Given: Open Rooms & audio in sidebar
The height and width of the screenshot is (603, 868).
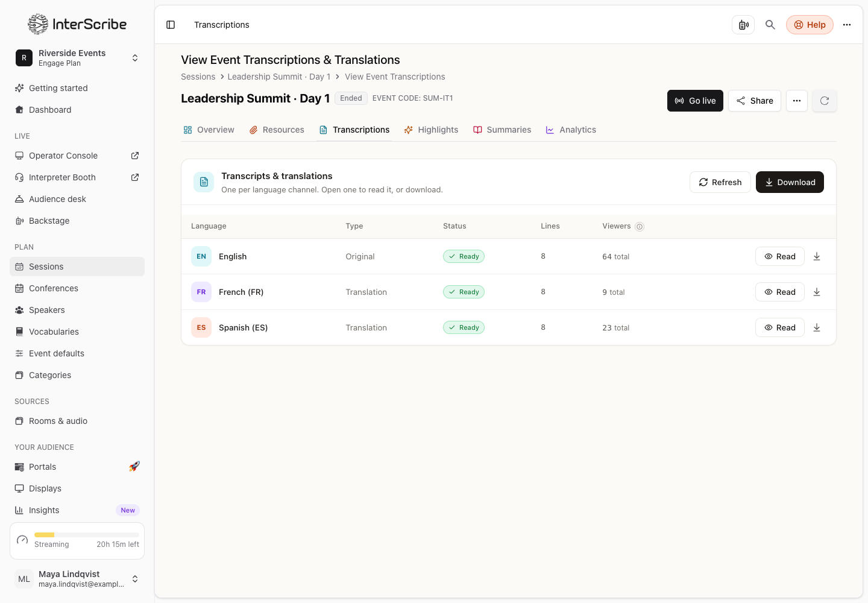Looking at the screenshot, I should coord(77,421).
